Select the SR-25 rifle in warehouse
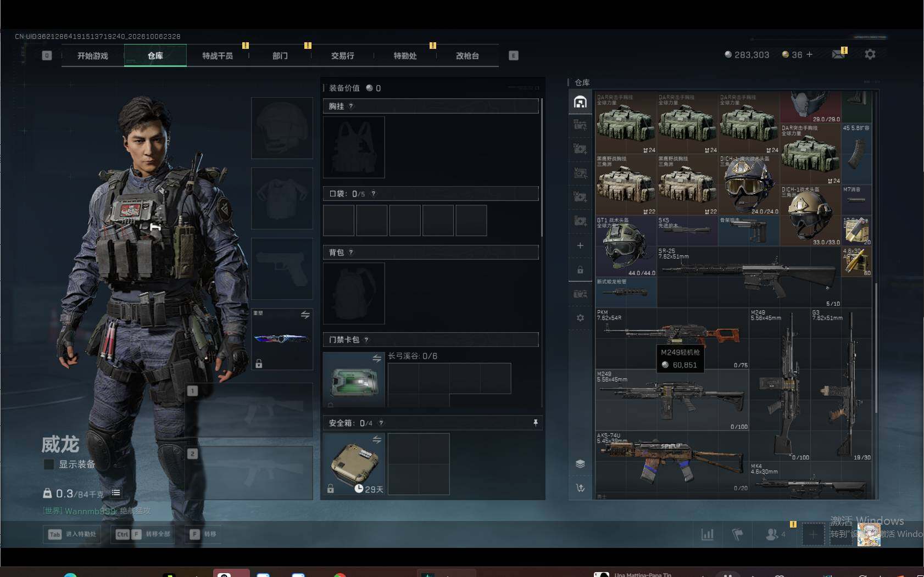This screenshot has width=924, height=577. pos(749,277)
